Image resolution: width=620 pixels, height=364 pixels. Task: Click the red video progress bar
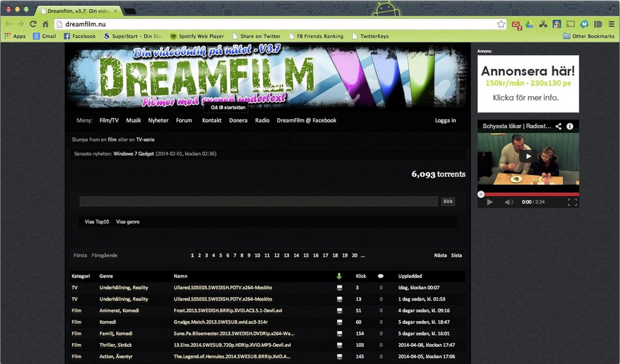(529, 194)
